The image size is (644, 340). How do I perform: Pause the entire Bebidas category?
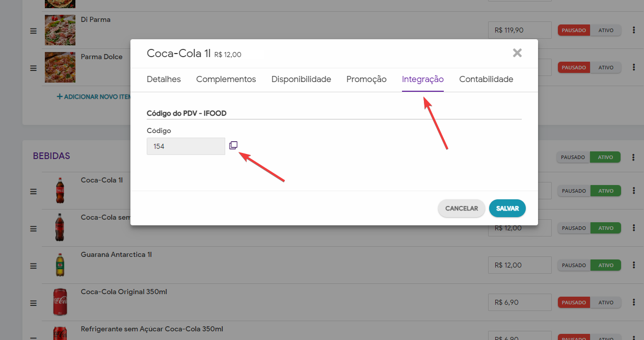click(573, 157)
